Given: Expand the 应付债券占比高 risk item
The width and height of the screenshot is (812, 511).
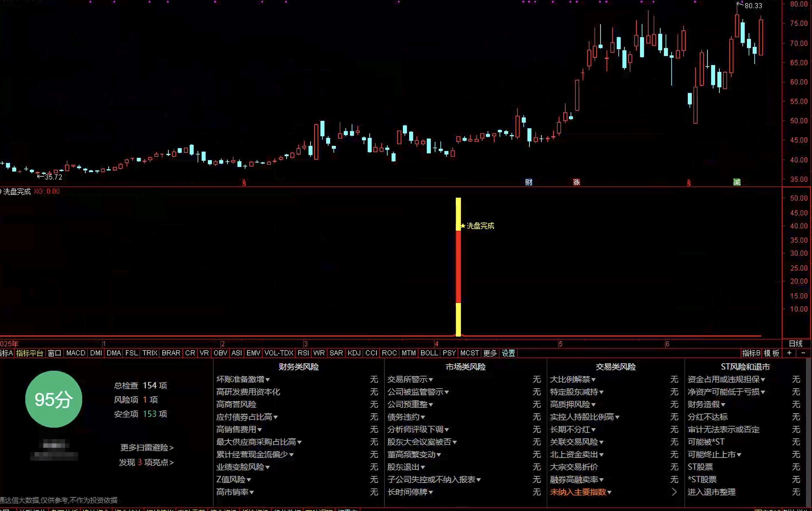Looking at the screenshot, I should 247,417.
